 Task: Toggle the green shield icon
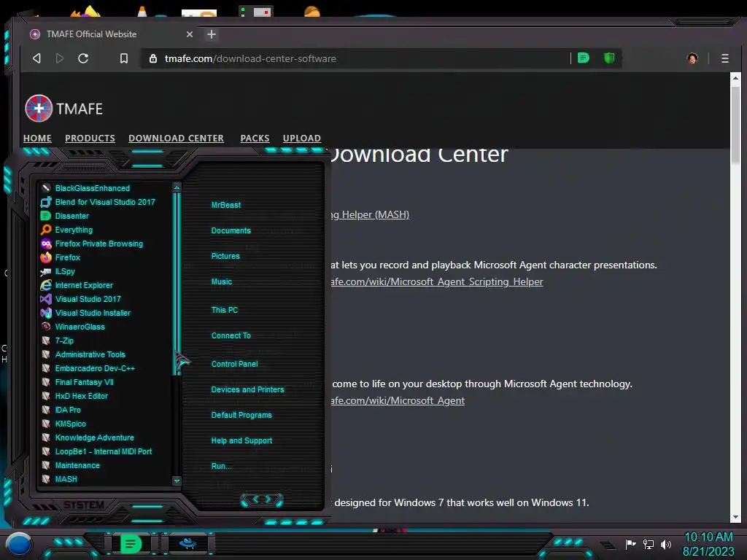click(609, 58)
